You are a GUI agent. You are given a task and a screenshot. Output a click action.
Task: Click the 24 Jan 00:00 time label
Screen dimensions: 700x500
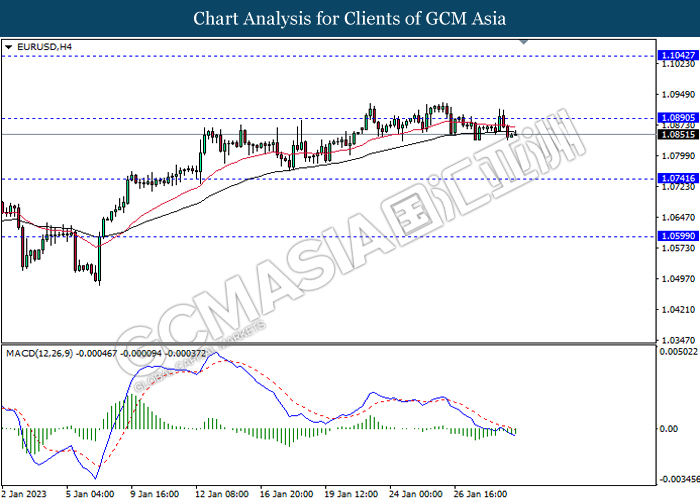point(416,494)
